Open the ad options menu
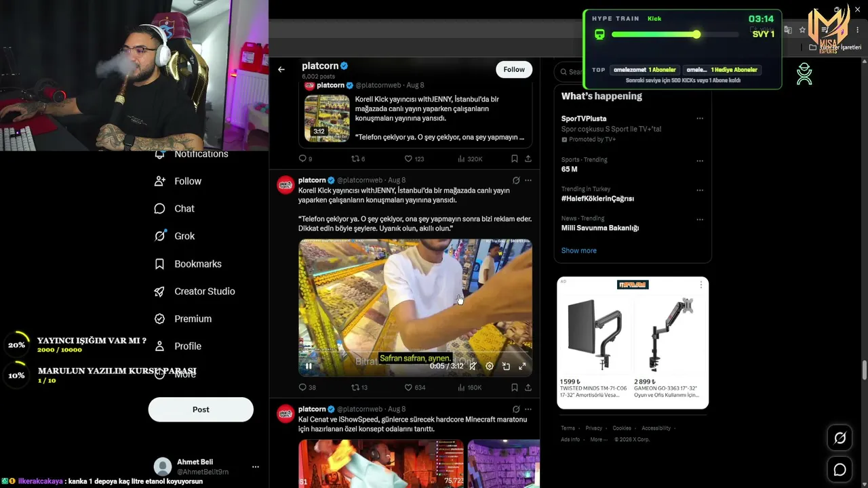Screen dimensions: 868x488 tap(701, 285)
